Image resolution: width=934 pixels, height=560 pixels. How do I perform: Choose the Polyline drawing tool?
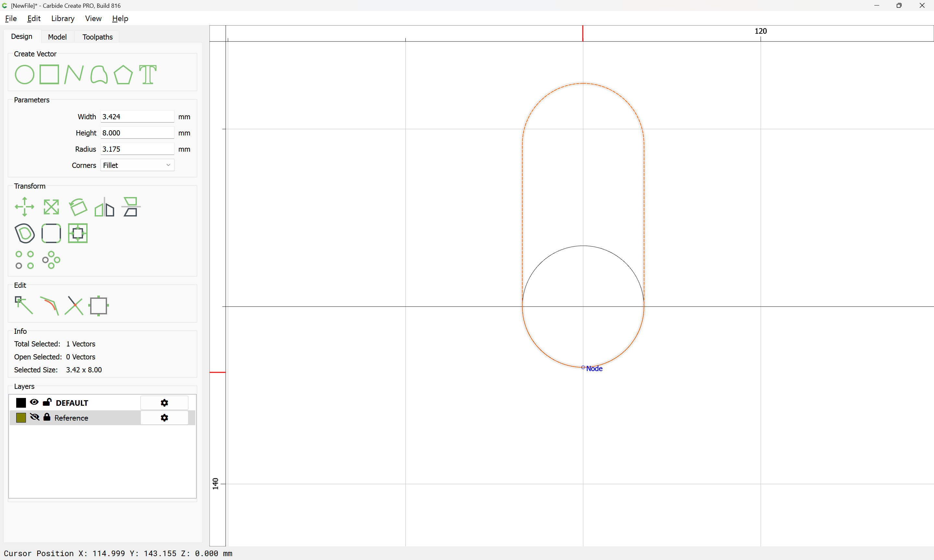[x=74, y=74]
